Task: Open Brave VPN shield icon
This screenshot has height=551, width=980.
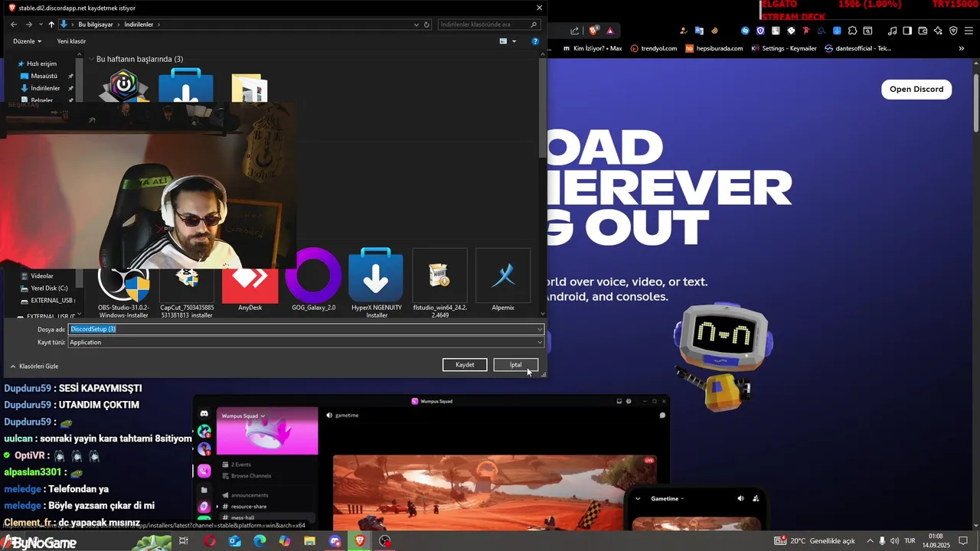Action: [x=953, y=31]
